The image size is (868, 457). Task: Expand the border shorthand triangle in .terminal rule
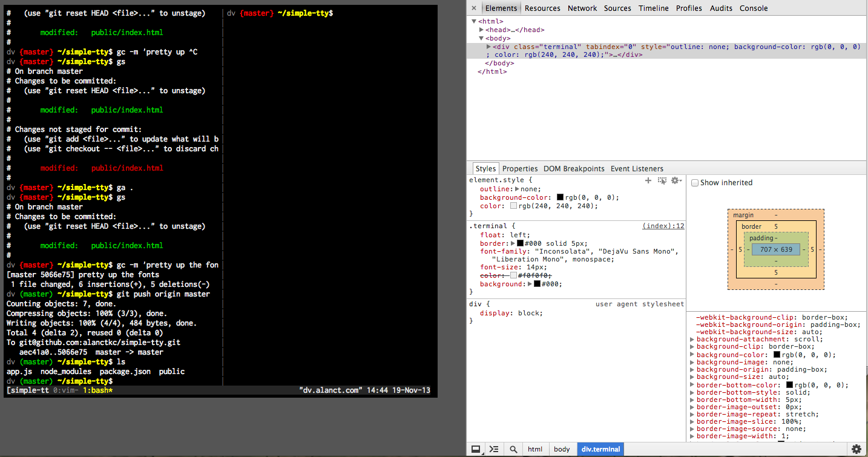coord(513,243)
